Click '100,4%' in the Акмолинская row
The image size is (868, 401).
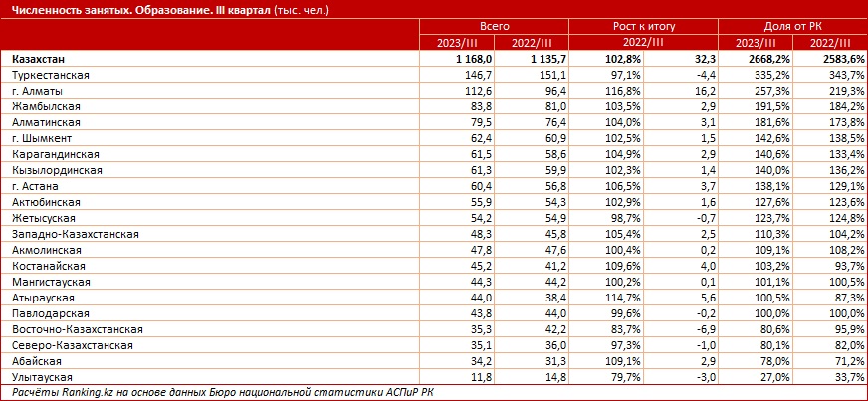tap(624, 251)
